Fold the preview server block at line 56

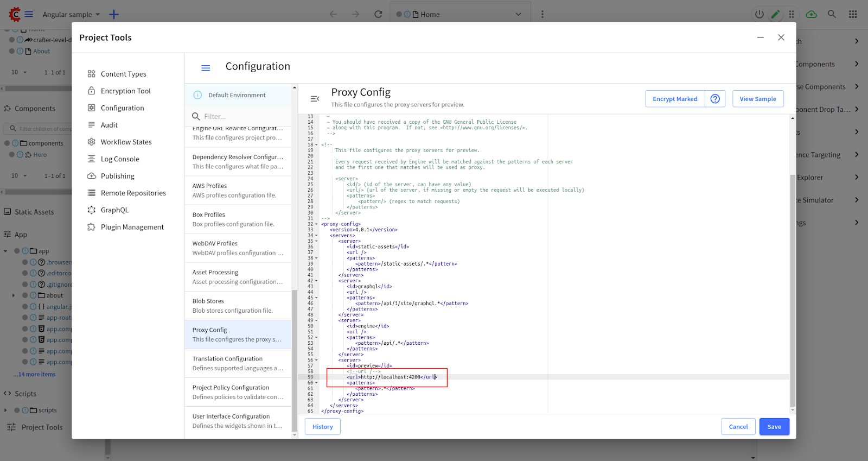point(316,360)
